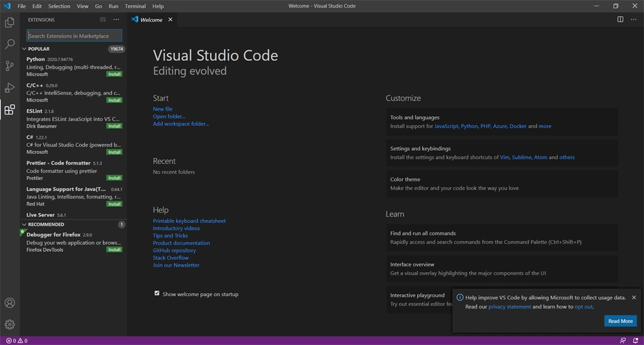The image size is (644, 345).
Task: Click the Vim keybindings link
Action: click(504, 157)
